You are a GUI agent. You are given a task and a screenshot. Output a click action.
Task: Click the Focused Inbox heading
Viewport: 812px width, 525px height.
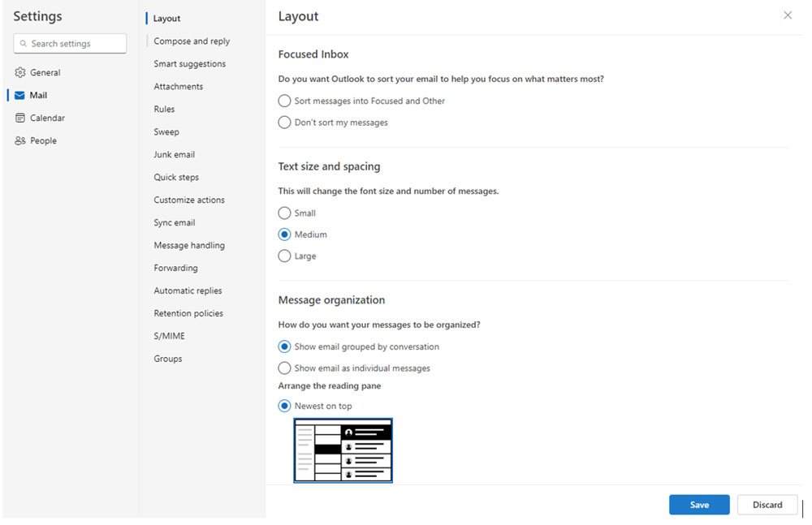click(x=313, y=54)
